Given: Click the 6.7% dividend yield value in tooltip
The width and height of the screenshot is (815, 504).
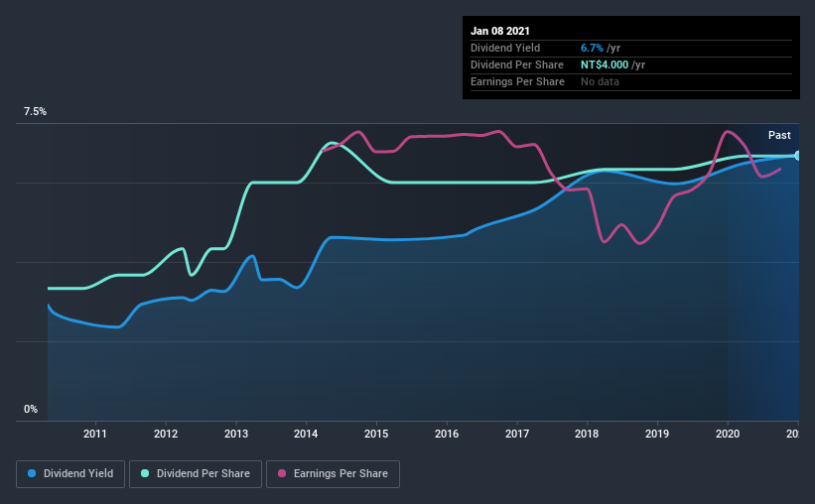Looking at the screenshot, I should click(592, 48).
